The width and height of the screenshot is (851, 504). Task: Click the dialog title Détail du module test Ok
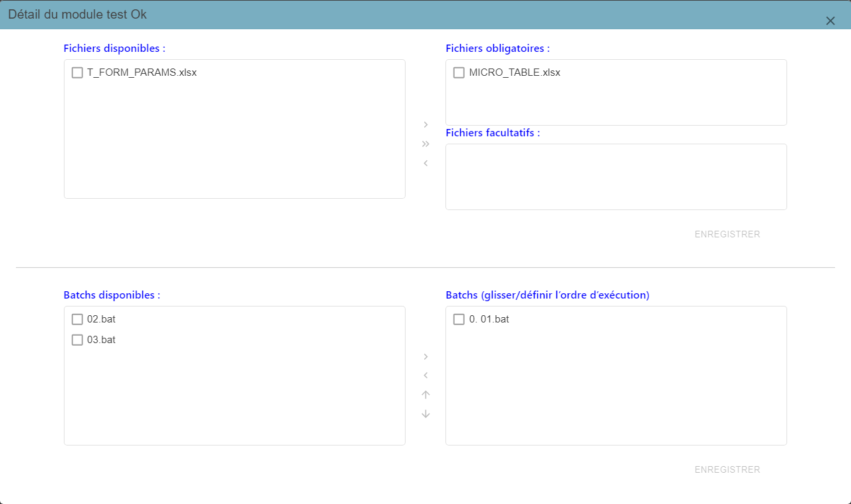[78, 14]
